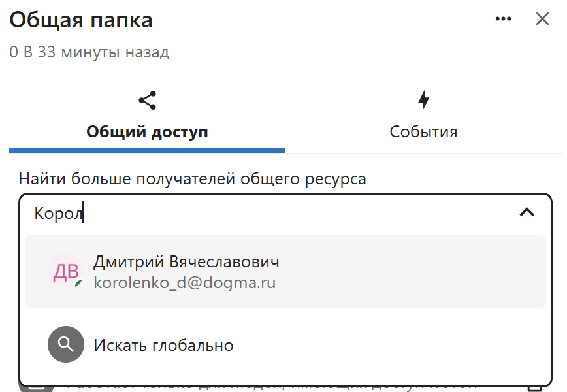
Task: Click the Найти больше получателей label
Action: [x=192, y=178]
